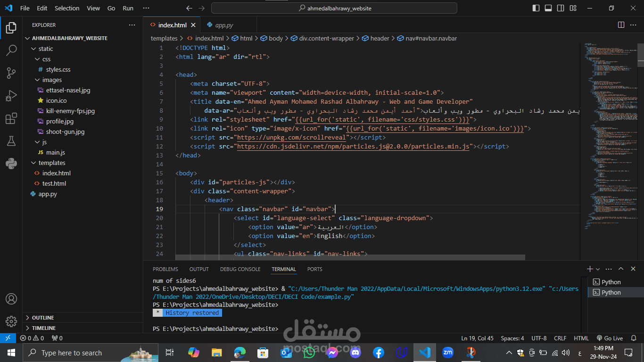Open the Go menu

pyautogui.click(x=111, y=8)
